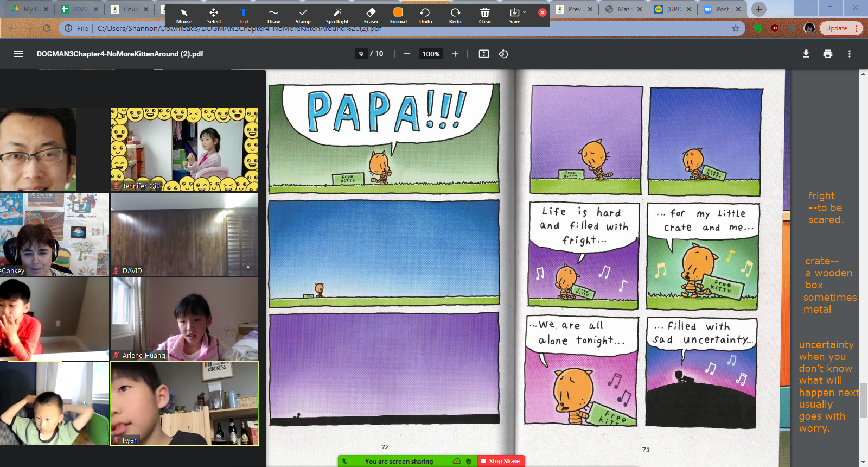The image size is (868, 467).
Task: Print the PDF document
Action: coord(828,54)
